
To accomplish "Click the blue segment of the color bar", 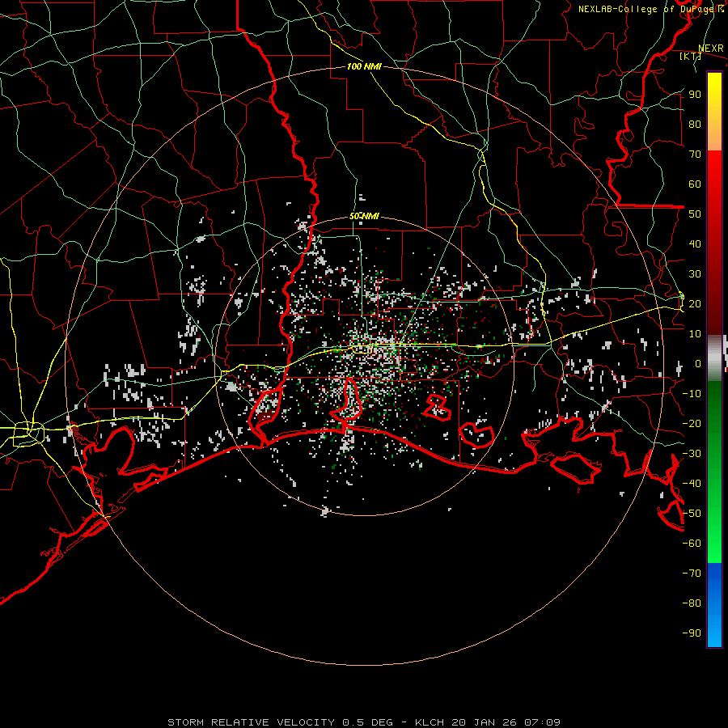I will tap(714, 605).
